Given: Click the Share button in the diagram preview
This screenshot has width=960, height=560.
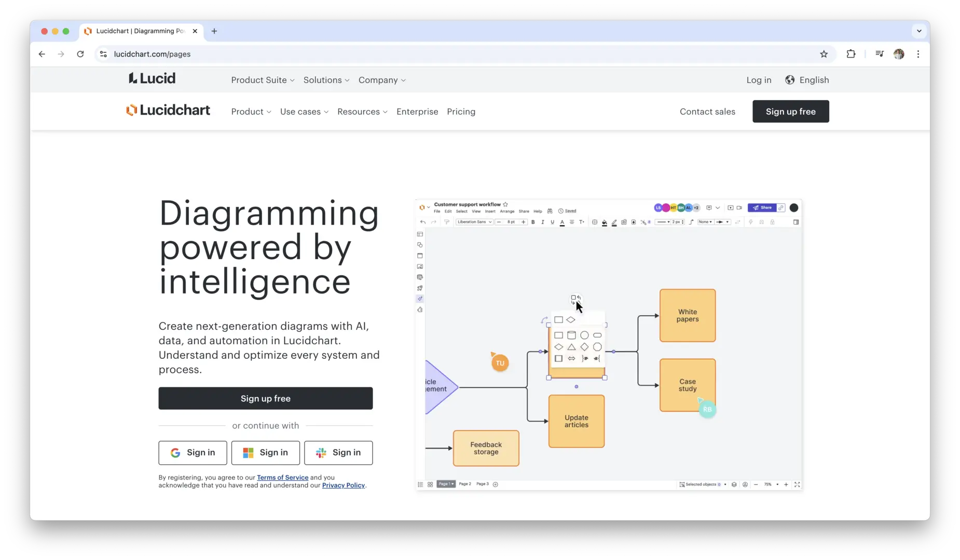Looking at the screenshot, I should (762, 207).
